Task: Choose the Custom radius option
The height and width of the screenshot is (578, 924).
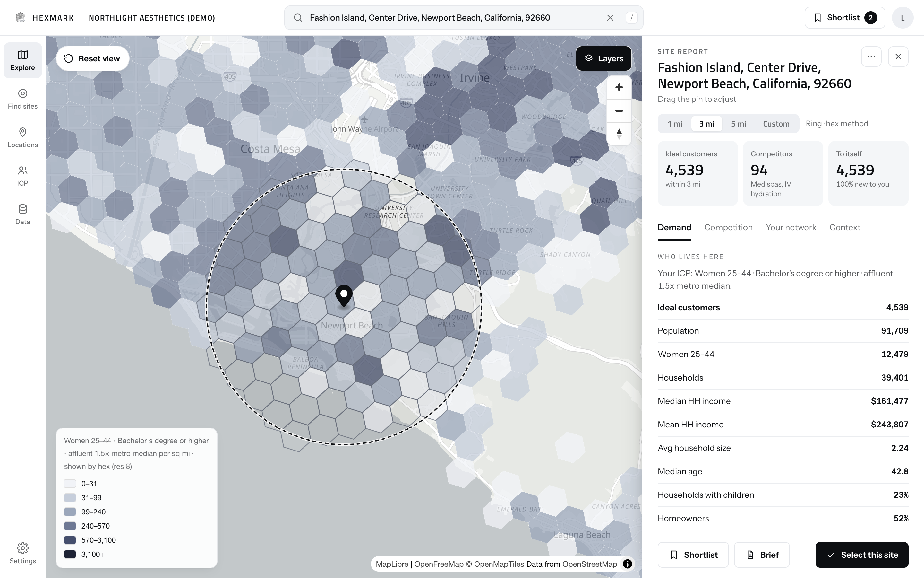Action: [x=776, y=124]
